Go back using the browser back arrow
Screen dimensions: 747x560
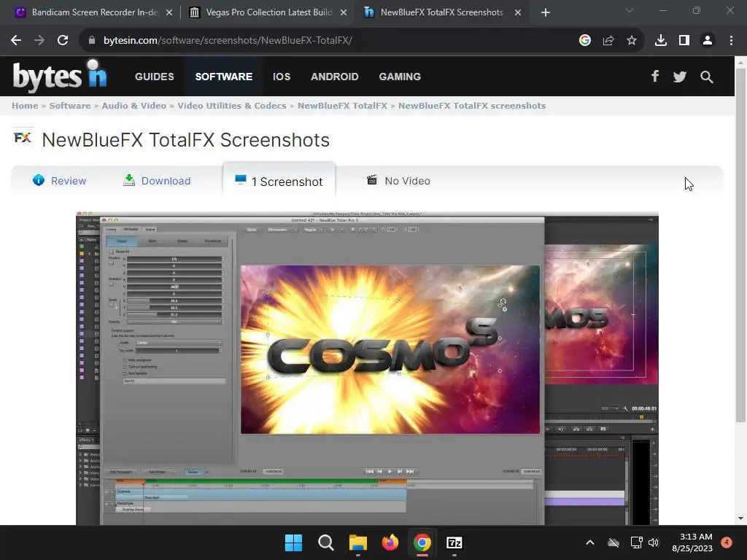[x=16, y=41]
